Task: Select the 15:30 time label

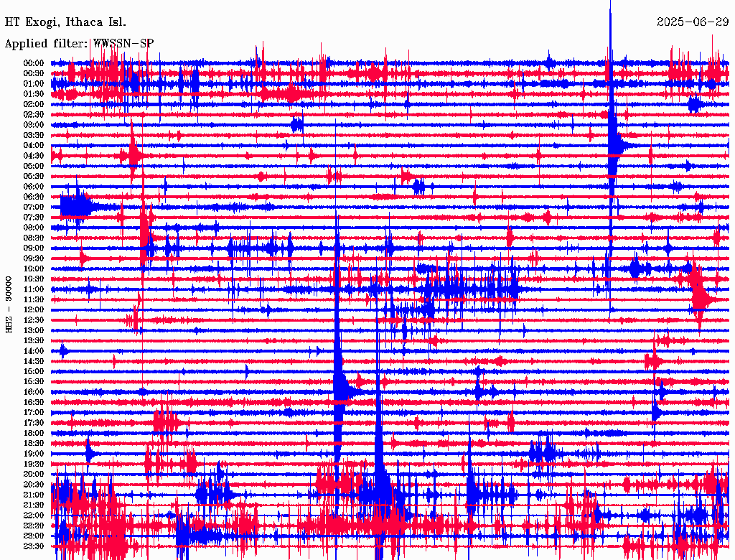Action: tap(34, 382)
